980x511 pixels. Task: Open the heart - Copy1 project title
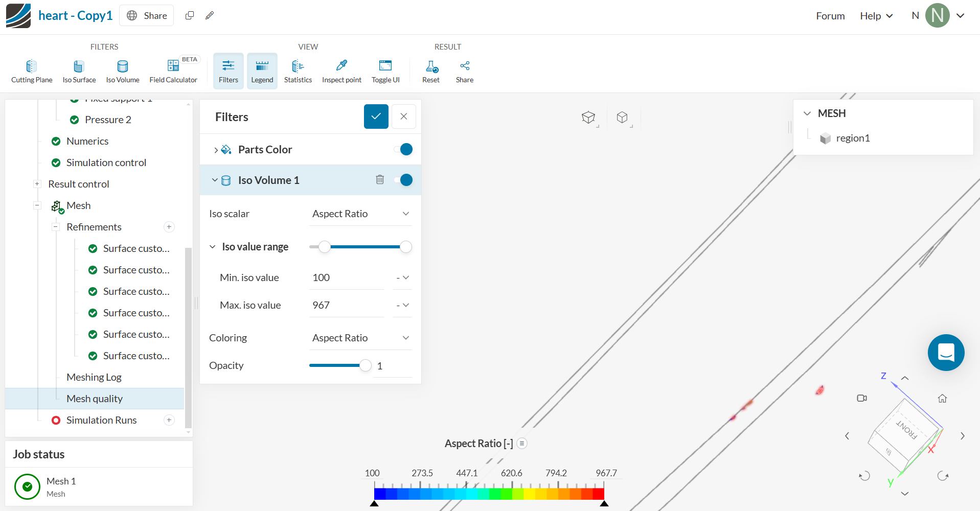tap(75, 15)
